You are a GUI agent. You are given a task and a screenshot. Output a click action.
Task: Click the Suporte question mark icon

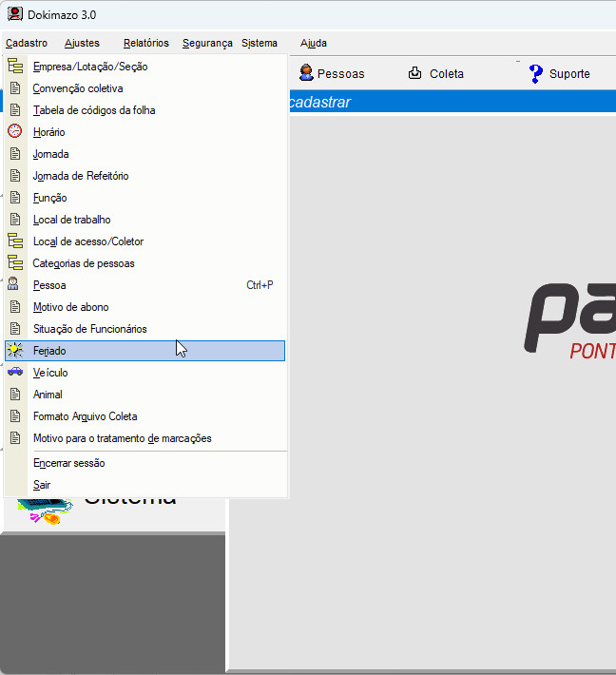point(536,73)
